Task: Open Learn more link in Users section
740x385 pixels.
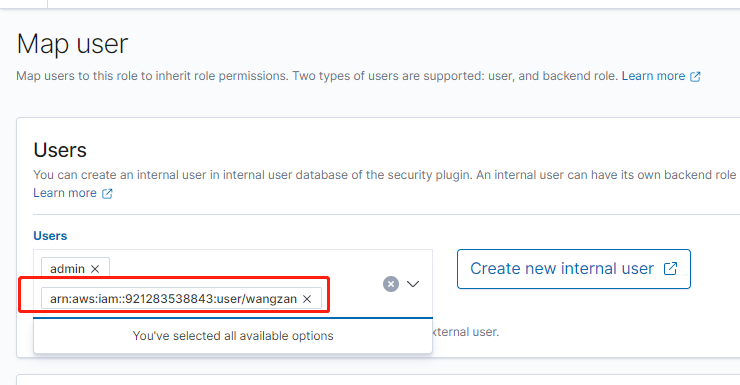Action: (x=65, y=193)
